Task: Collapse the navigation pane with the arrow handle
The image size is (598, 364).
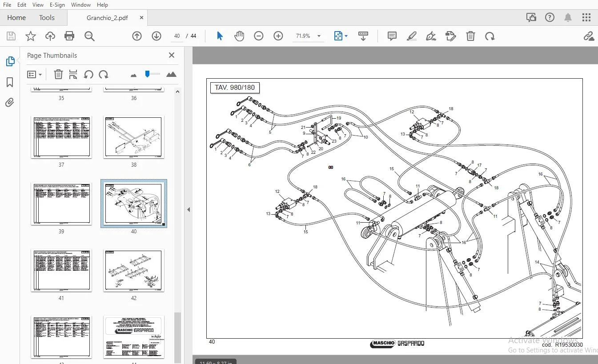Action: tap(189, 209)
